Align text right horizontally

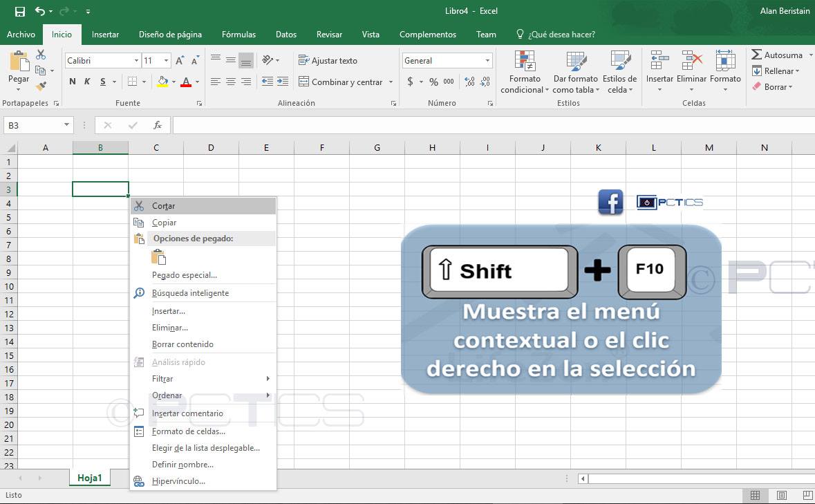[246, 82]
